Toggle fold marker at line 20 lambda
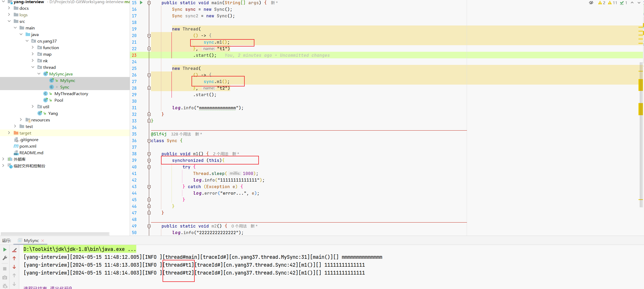The width and height of the screenshot is (644, 289). (149, 35)
